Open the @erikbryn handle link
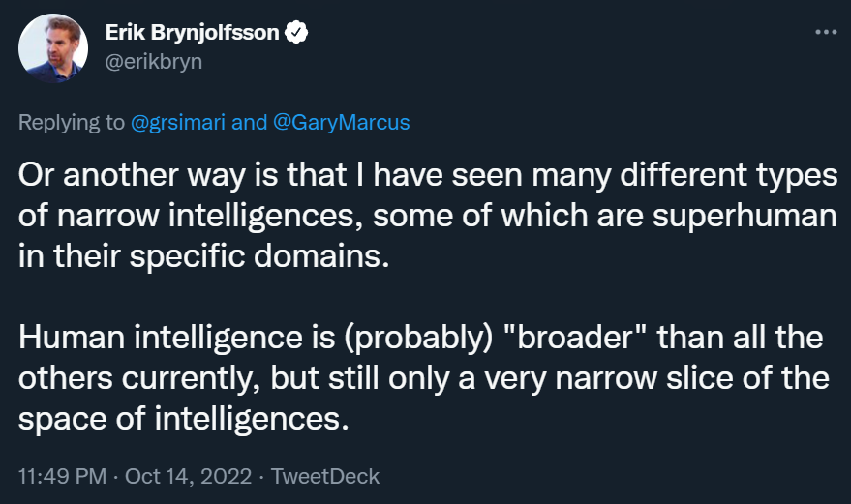Viewport: 851px width, 504px height. [153, 61]
